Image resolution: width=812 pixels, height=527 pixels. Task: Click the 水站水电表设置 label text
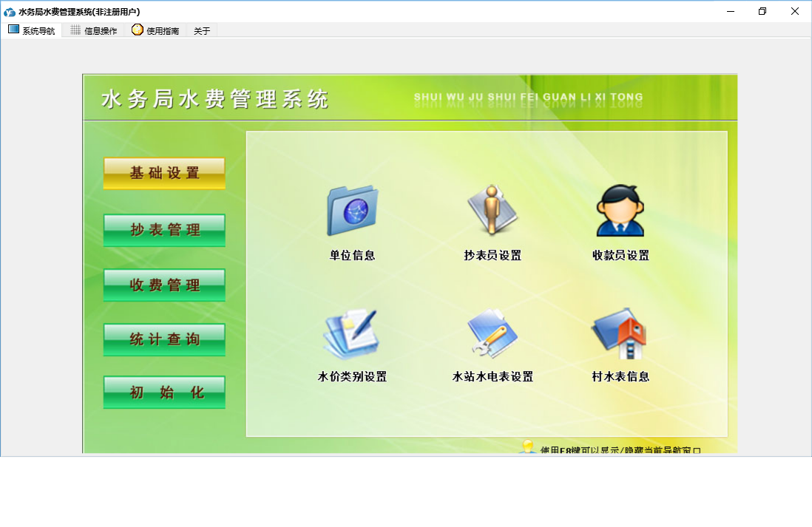pos(493,376)
